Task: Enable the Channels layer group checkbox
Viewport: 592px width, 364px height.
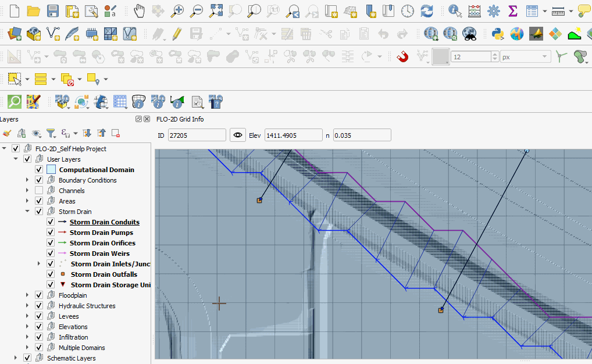Action: [39, 191]
